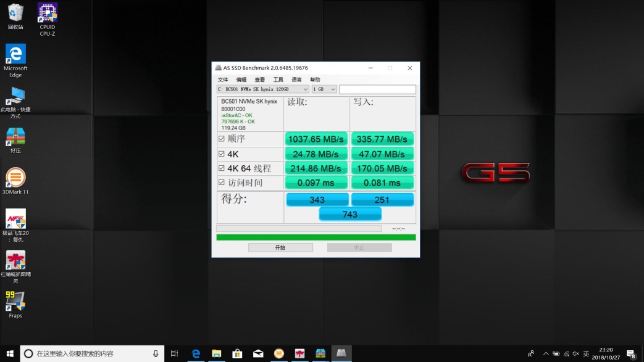Select the AS SSD Benchmark taskbar icon
644x362 pixels.
(341, 353)
